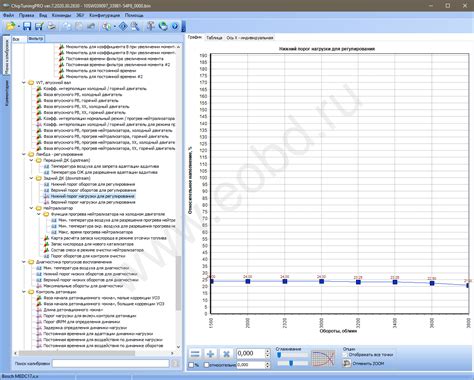Select the Фильтр tab above calibration tree
This screenshot has width=474, height=380.
point(36,39)
